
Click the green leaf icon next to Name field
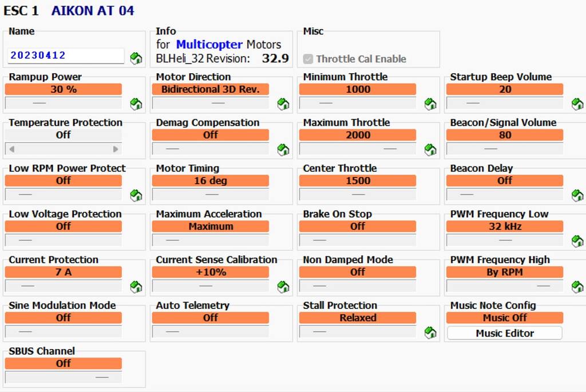click(x=136, y=57)
